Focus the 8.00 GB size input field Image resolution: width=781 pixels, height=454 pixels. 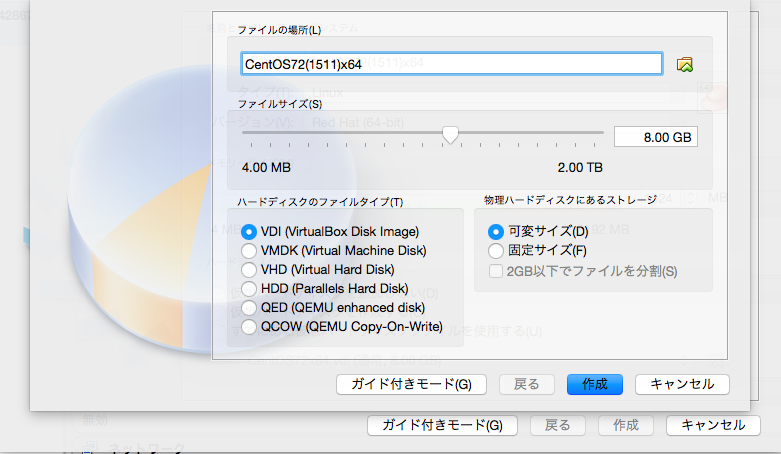[x=655, y=137]
